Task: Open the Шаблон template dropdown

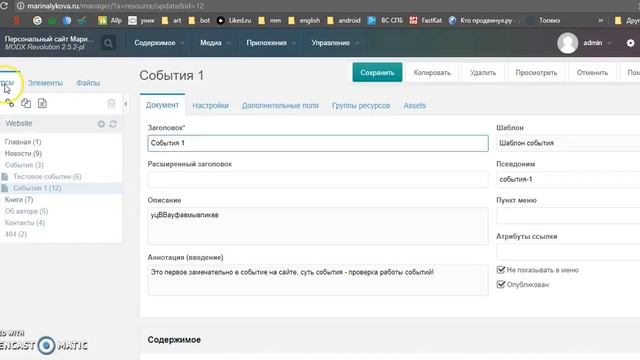Action: tap(568, 143)
